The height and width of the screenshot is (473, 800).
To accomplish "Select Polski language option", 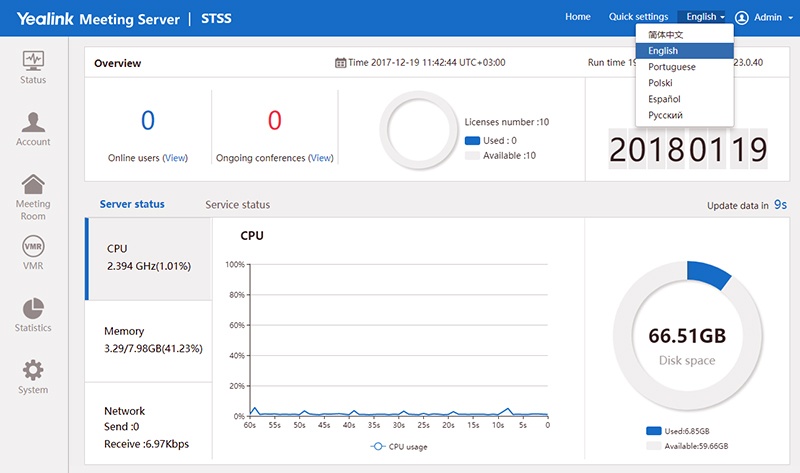I will click(685, 83).
